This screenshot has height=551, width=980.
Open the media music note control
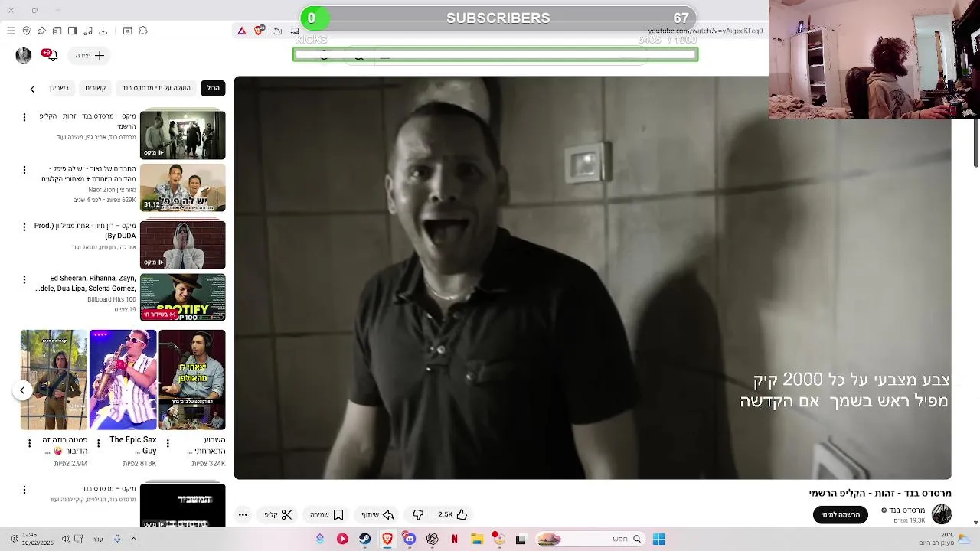[88, 31]
